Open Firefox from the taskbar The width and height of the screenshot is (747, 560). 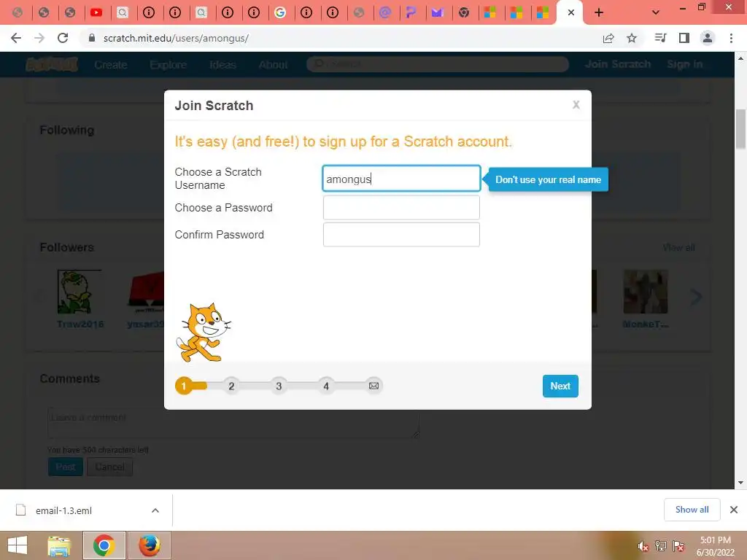click(149, 545)
